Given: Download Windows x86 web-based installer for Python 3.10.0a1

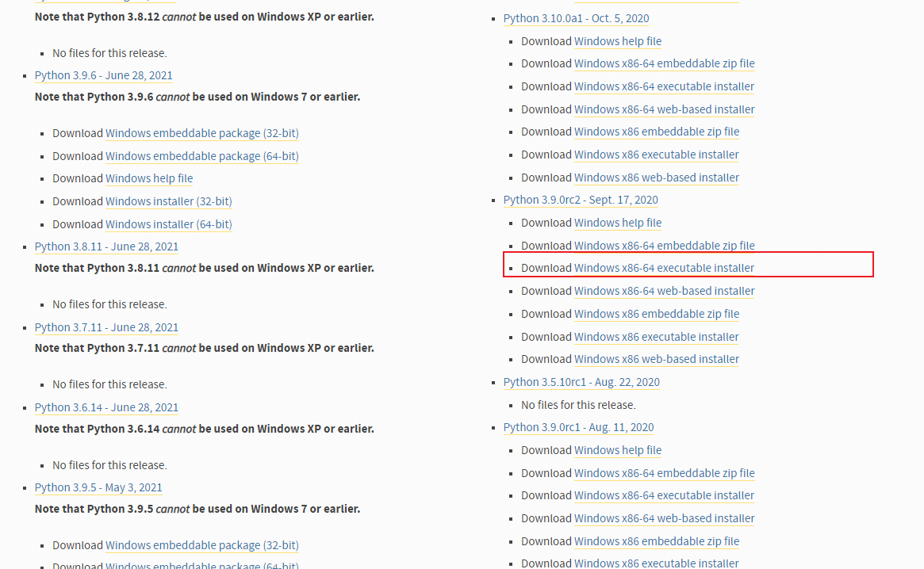Looking at the screenshot, I should click(x=657, y=178).
